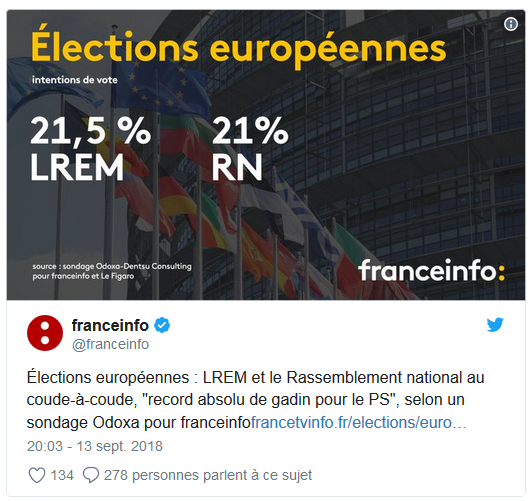Click the Élections européennes headline in the image

tap(238, 47)
